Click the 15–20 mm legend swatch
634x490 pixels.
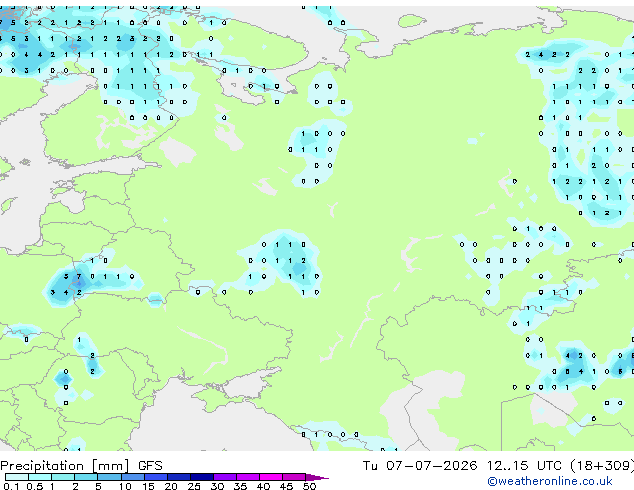click(x=155, y=477)
